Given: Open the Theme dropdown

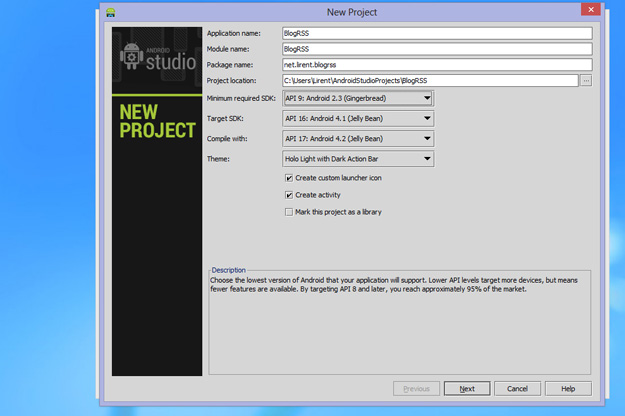Looking at the screenshot, I should 358,159.
